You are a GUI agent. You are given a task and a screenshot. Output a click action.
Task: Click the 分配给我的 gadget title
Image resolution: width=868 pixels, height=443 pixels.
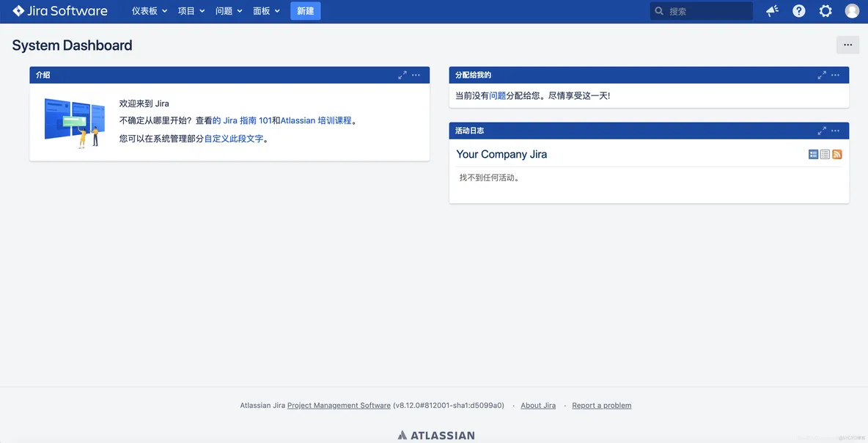474,75
